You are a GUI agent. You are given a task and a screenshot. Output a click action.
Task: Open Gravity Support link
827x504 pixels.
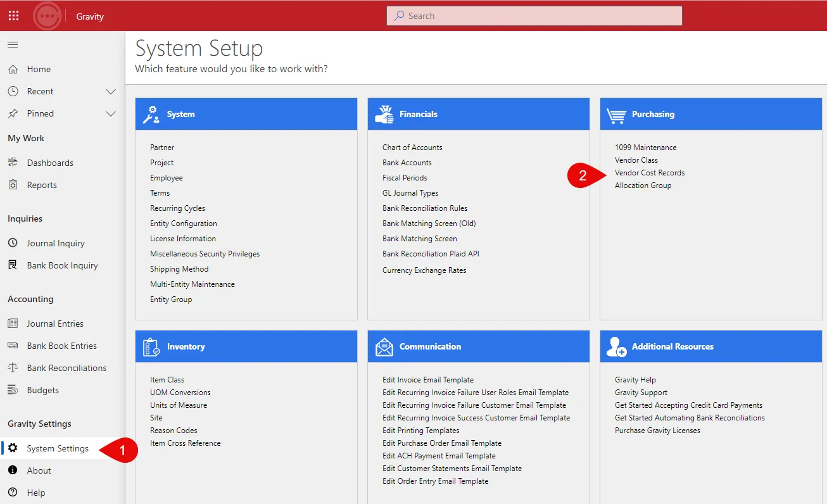[641, 393]
